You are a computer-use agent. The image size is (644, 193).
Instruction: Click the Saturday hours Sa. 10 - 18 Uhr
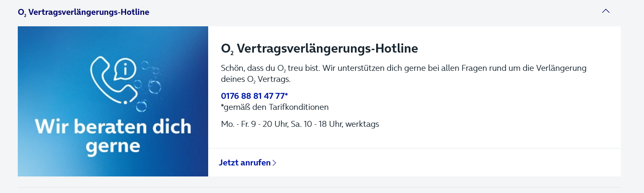coord(316,124)
